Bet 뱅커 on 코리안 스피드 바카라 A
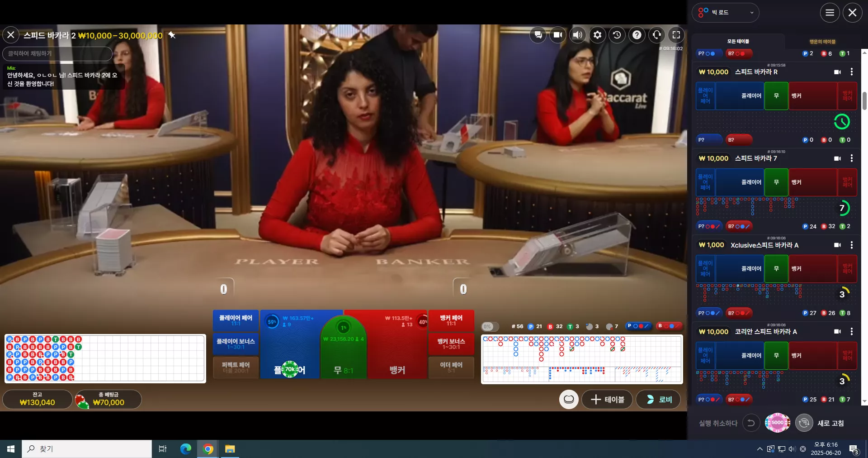 tap(813, 356)
